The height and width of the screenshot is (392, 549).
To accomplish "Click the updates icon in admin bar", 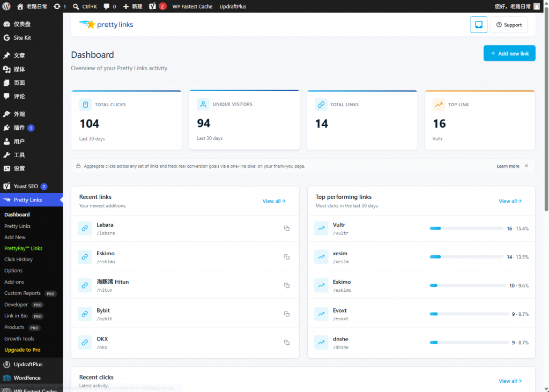I will [57, 6].
